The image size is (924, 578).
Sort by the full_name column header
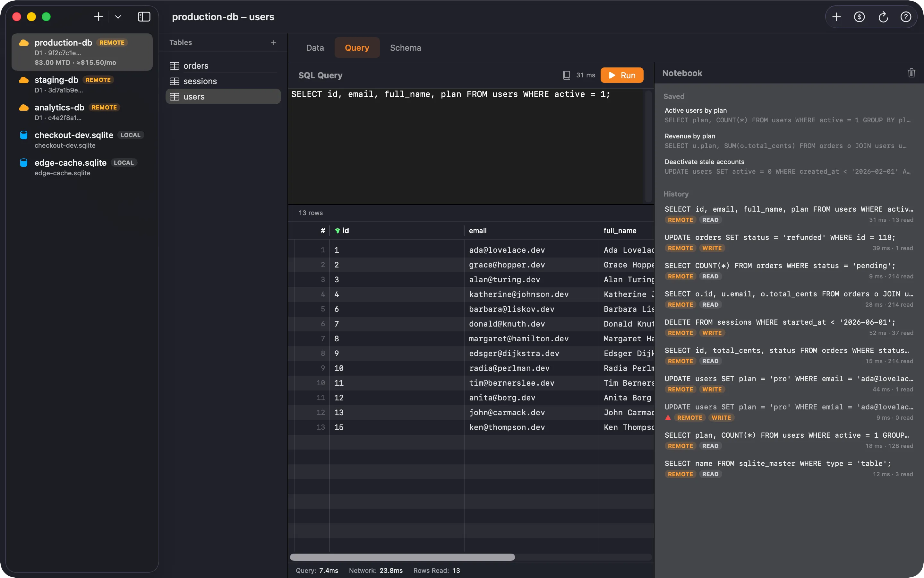click(627, 231)
